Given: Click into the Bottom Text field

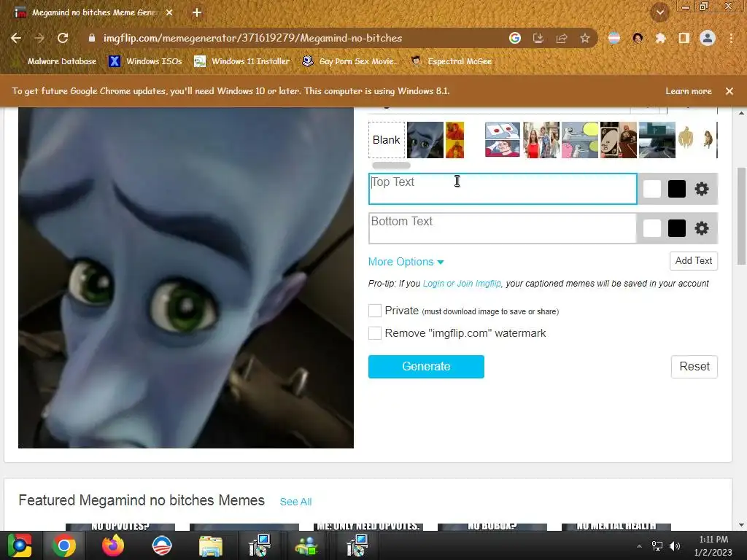Looking at the screenshot, I should pyautogui.click(x=503, y=228).
